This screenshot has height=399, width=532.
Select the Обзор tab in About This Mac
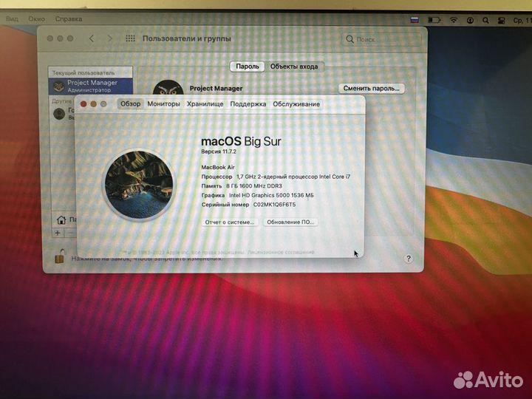[x=131, y=104]
